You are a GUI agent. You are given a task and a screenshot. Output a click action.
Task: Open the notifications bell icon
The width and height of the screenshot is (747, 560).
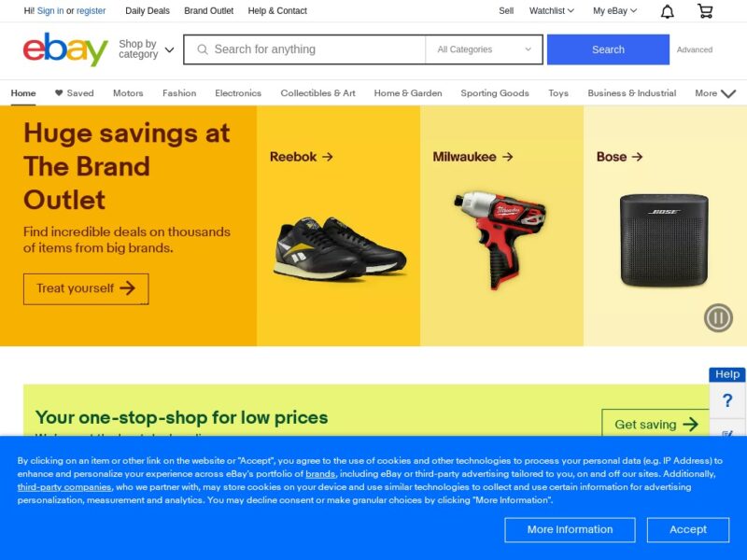pyautogui.click(x=667, y=11)
